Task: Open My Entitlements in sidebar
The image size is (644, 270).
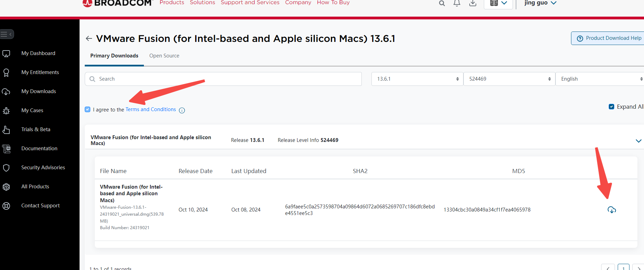Action: [x=40, y=72]
